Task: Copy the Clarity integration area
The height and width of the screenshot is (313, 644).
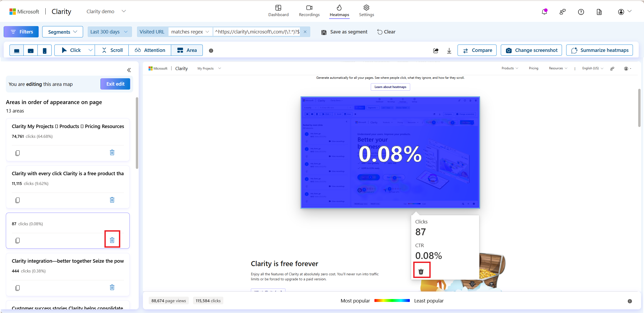Action: click(x=17, y=288)
